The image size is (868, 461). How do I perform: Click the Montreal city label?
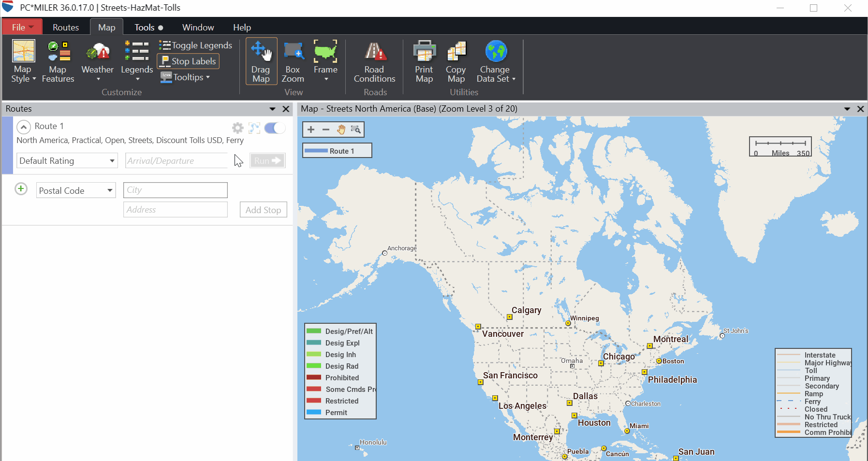pos(671,339)
